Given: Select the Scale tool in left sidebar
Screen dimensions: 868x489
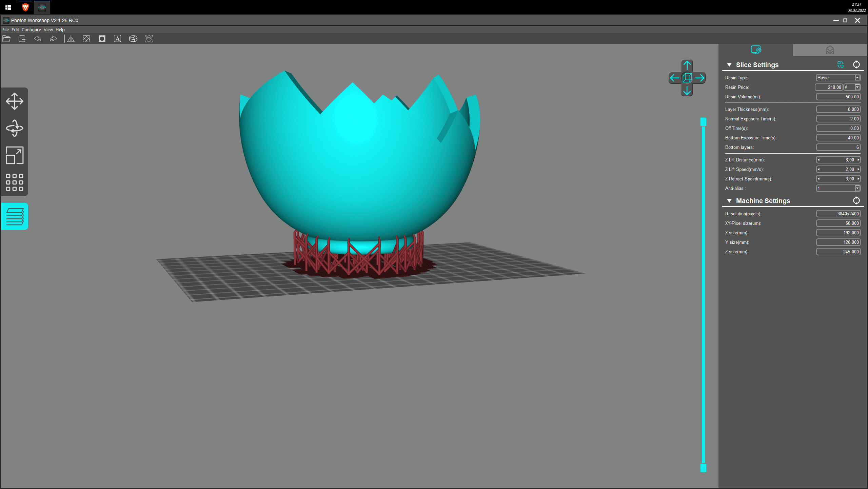Looking at the screenshot, I should [x=15, y=155].
